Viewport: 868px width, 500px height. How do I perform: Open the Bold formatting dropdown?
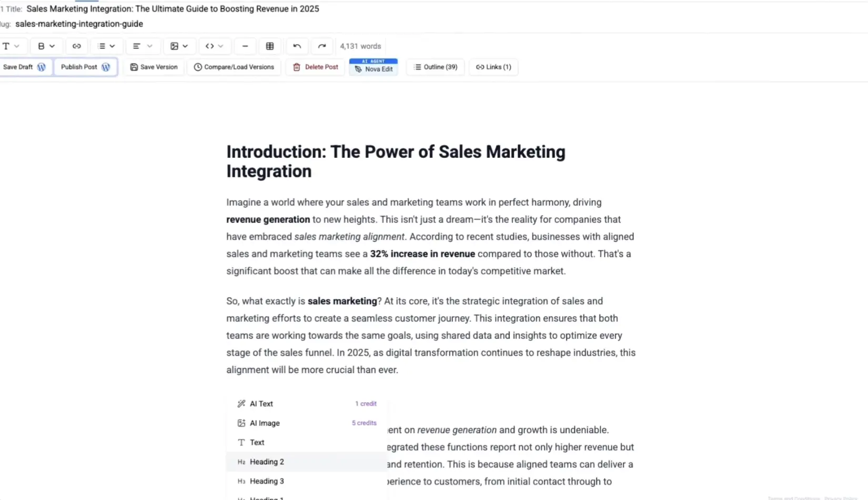pyautogui.click(x=46, y=46)
